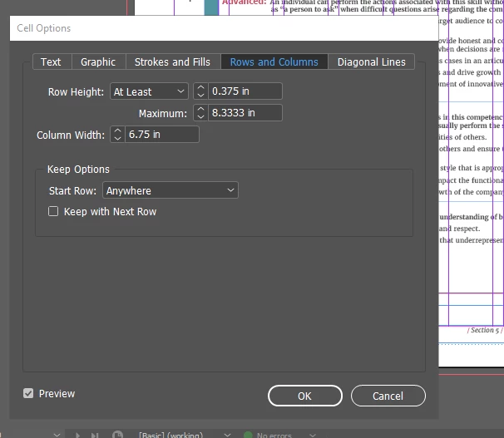The image size is (504, 438).
Task: Decrease Maximum height with down arrow
Action: (x=200, y=116)
